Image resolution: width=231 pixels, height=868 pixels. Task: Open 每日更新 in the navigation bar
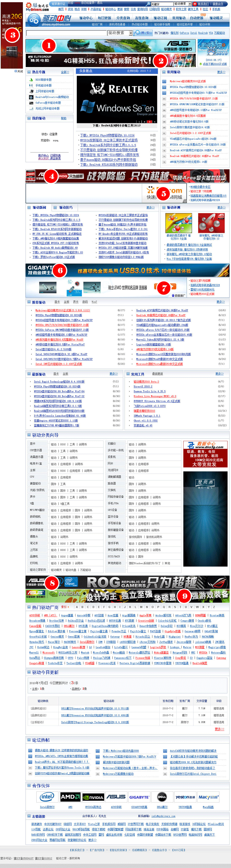click(104, 18)
